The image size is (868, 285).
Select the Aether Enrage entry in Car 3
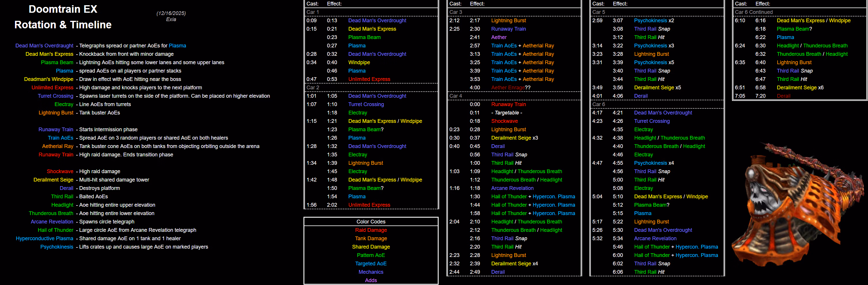[x=508, y=87]
